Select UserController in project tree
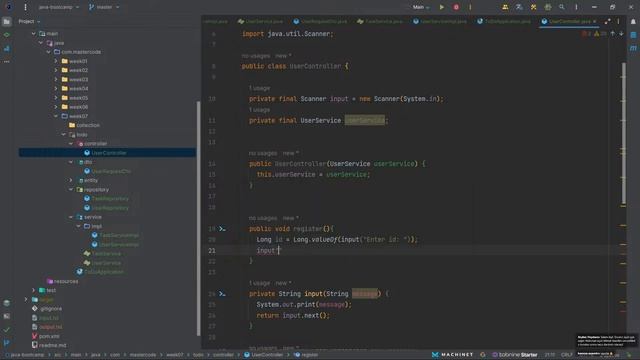 107,153
